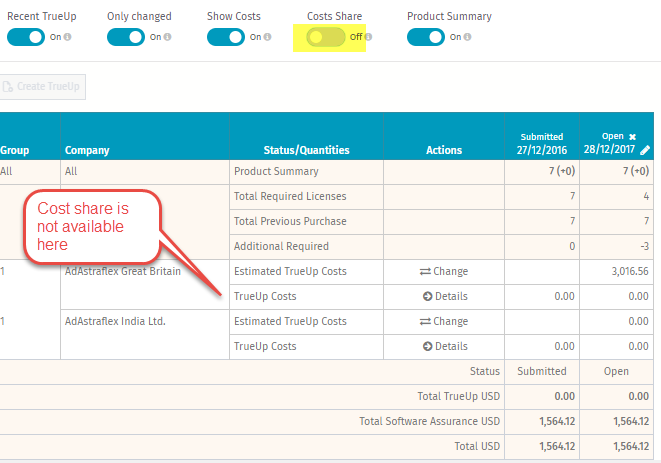
Task: Switch off Show Costs toggle
Action: tap(226, 37)
